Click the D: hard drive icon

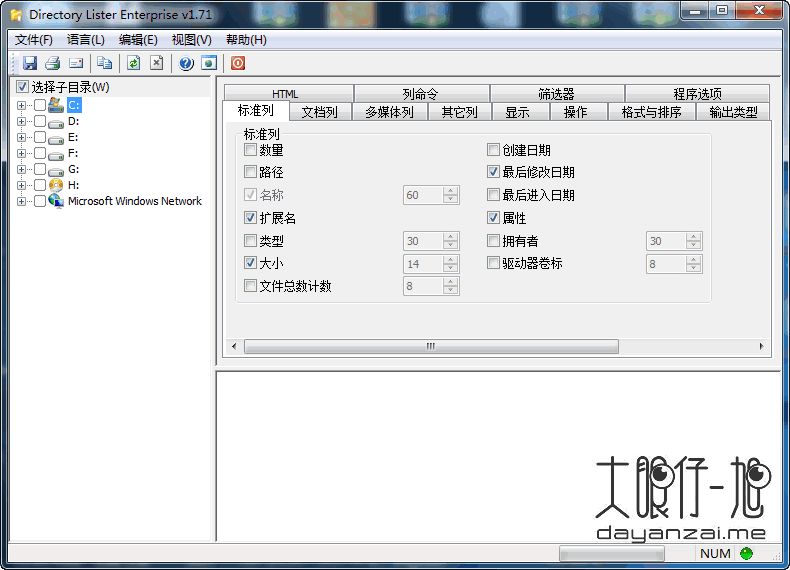(56, 122)
